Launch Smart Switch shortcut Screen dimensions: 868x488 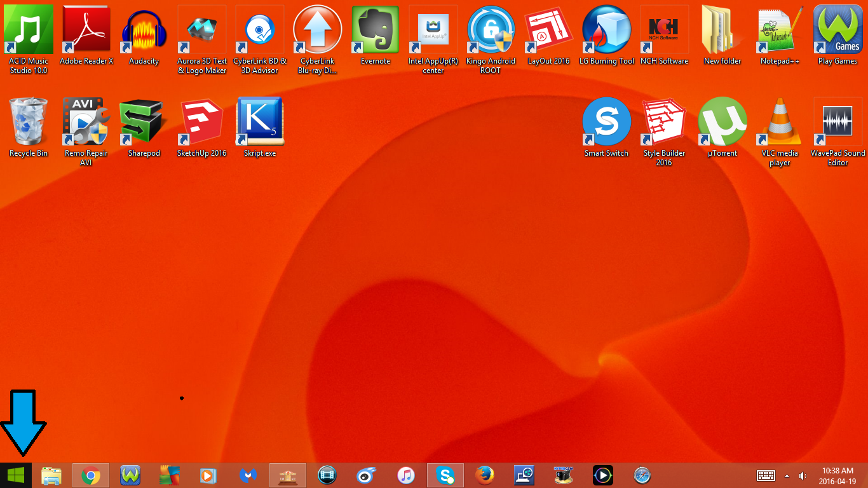(607, 127)
